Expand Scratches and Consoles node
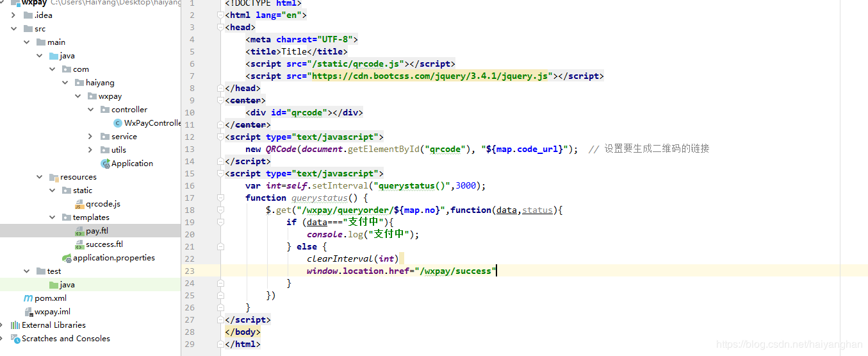This screenshot has height=356, width=868. 3,339
